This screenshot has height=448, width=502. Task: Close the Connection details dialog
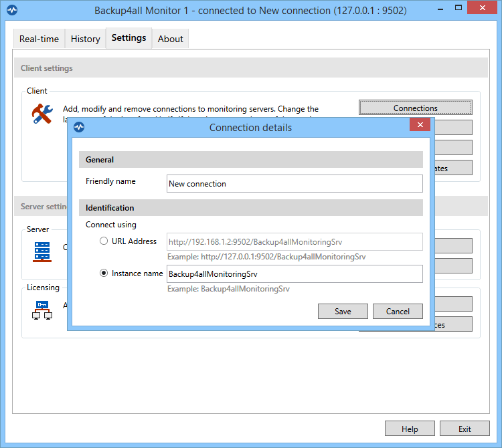point(420,126)
